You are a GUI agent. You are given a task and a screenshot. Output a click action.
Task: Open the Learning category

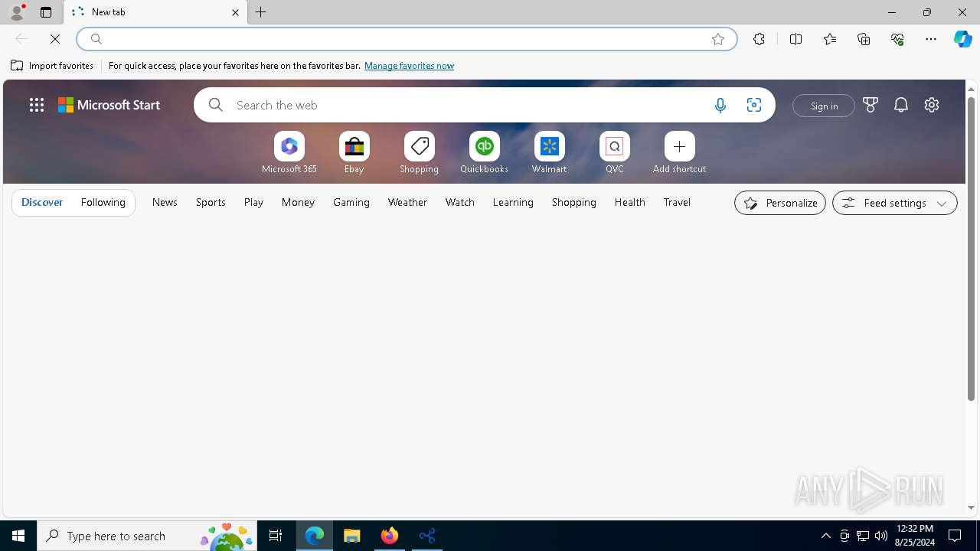(x=513, y=202)
